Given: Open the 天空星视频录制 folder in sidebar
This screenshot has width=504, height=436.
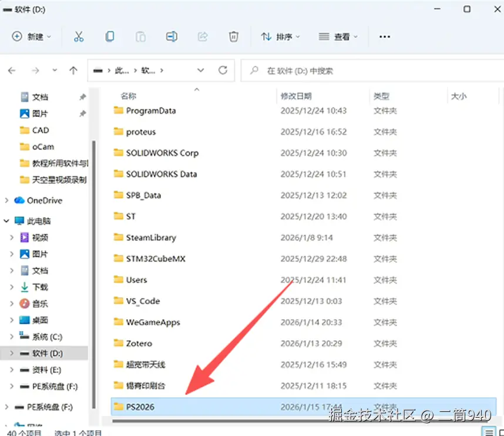Looking at the screenshot, I should 59,180.
